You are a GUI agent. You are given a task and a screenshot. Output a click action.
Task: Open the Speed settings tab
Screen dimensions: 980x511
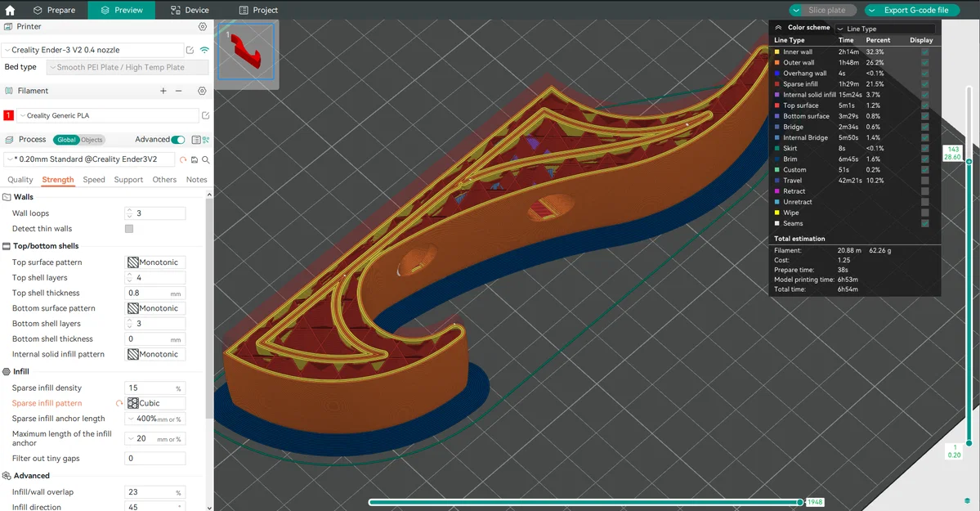[x=94, y=180]
